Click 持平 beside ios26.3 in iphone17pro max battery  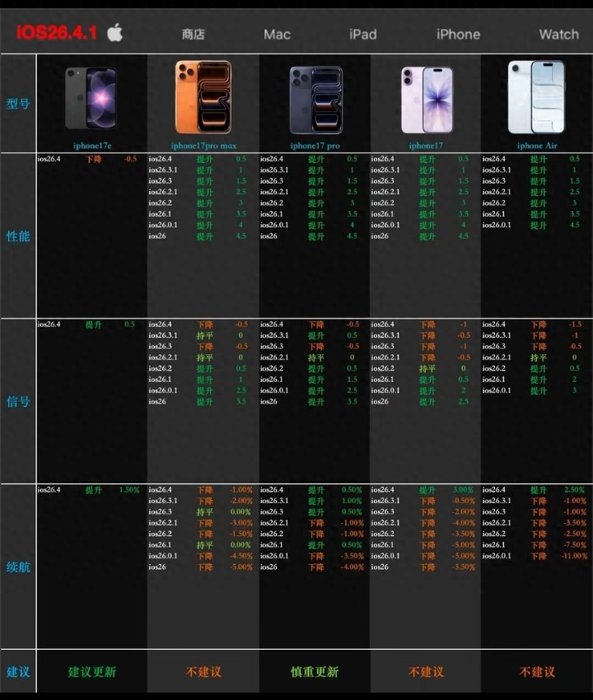click(205, 512)
